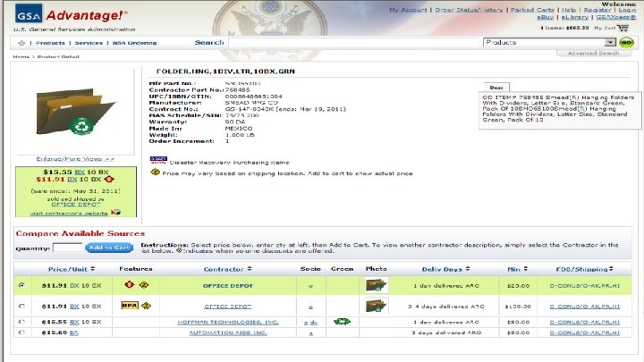Open FOB shipping link in Automation Aids row
Image resolution: width=644 pixels, height=362 pixels.
point(584,333)
